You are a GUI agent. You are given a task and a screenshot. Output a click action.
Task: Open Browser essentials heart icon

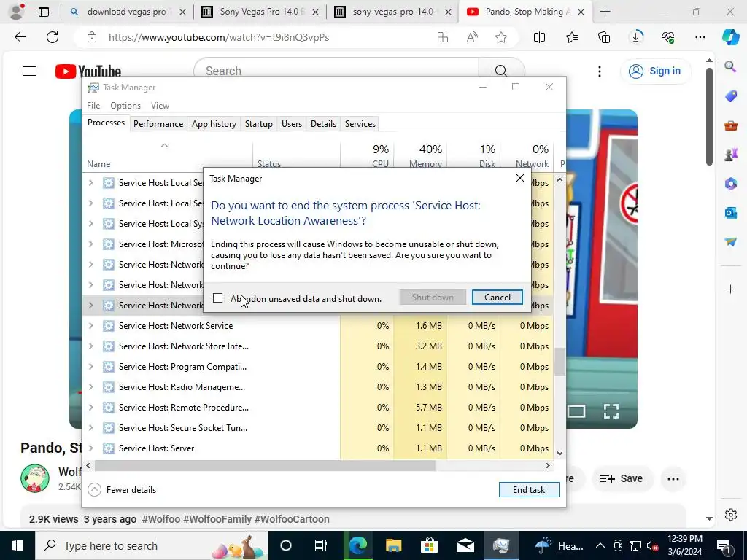click(x=668, y=37)
